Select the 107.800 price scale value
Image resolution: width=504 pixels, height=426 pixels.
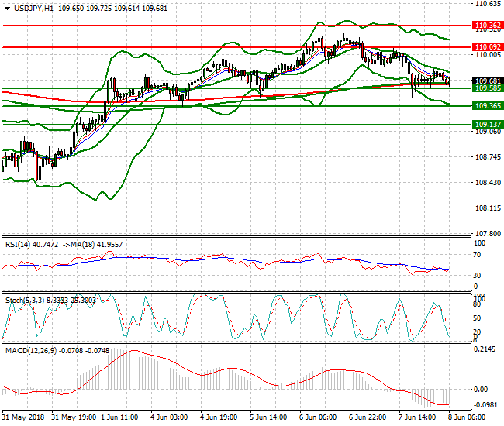[x=488, y=234]
